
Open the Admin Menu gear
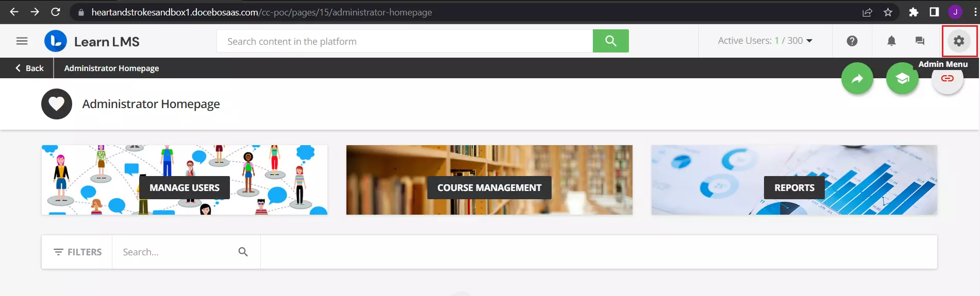959,41
